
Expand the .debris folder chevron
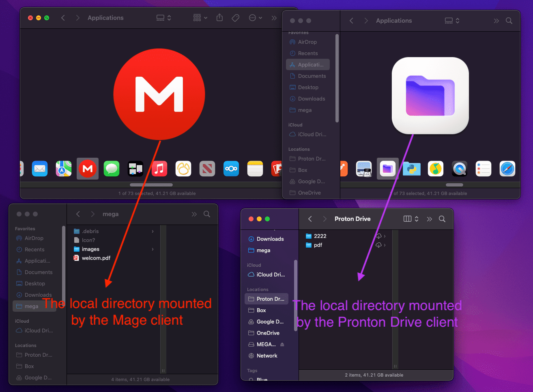point(153,231)
